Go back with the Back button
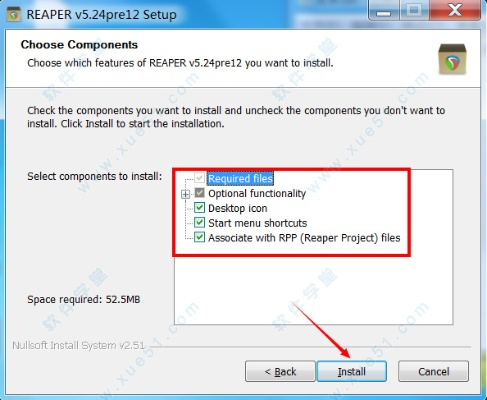 tap(280, 371)
